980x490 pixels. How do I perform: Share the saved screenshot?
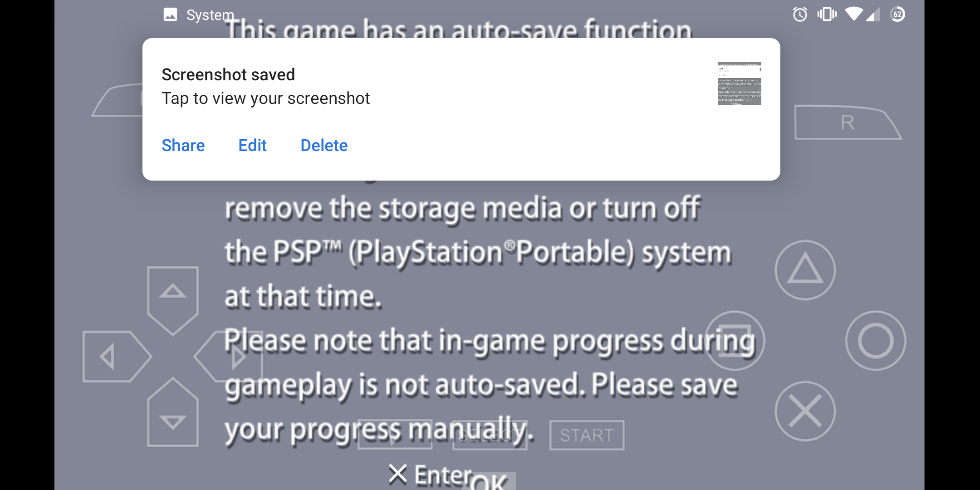183,145
